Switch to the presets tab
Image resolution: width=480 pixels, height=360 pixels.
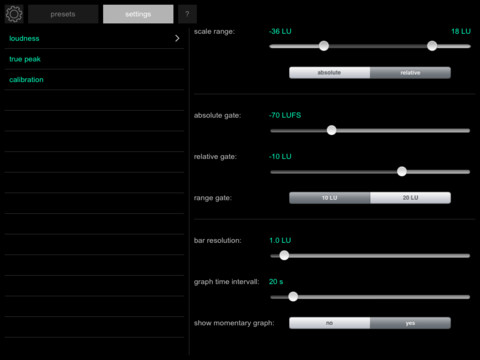[x=63, y=14]
